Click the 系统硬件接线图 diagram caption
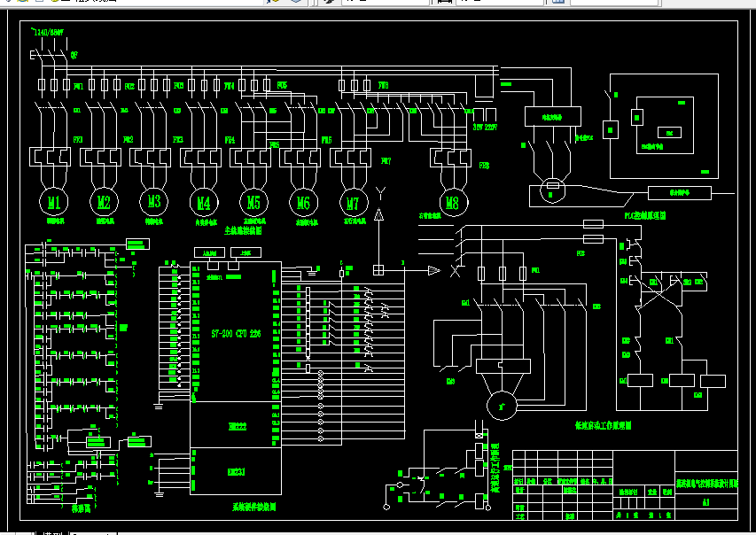 [x=254, y=507]
